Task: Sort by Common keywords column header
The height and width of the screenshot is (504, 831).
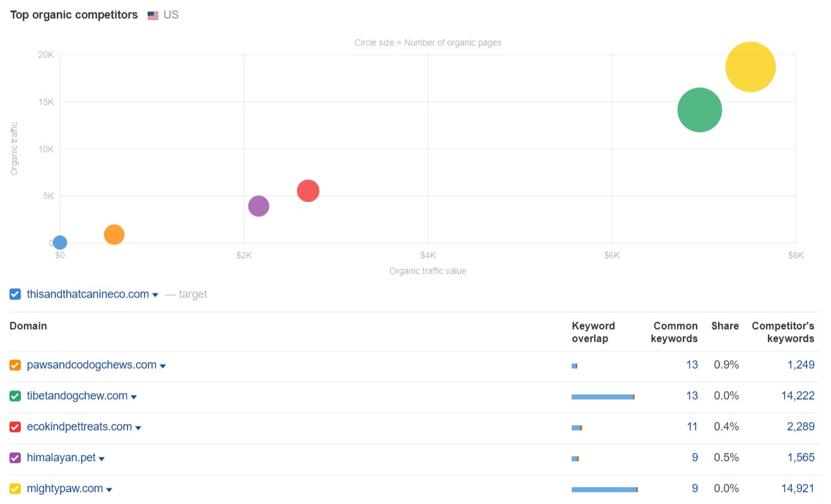Action: tap(675, 332)
